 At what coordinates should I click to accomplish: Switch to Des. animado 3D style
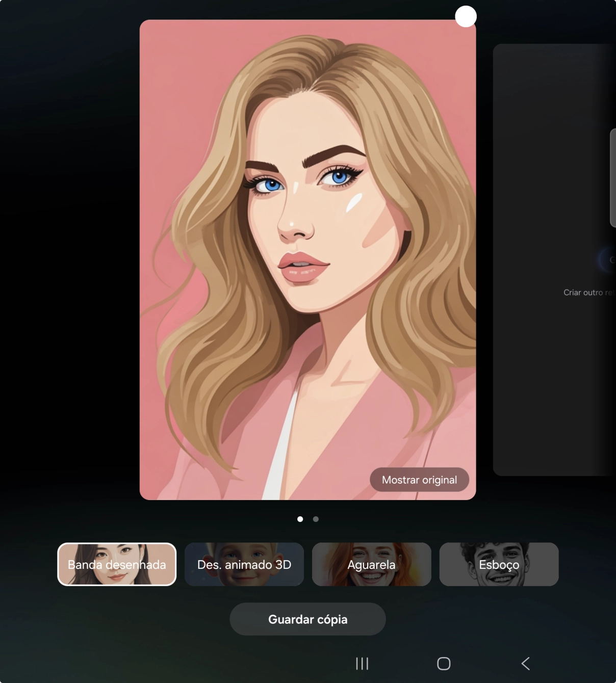pyautogui.click(x=244, y=565)
